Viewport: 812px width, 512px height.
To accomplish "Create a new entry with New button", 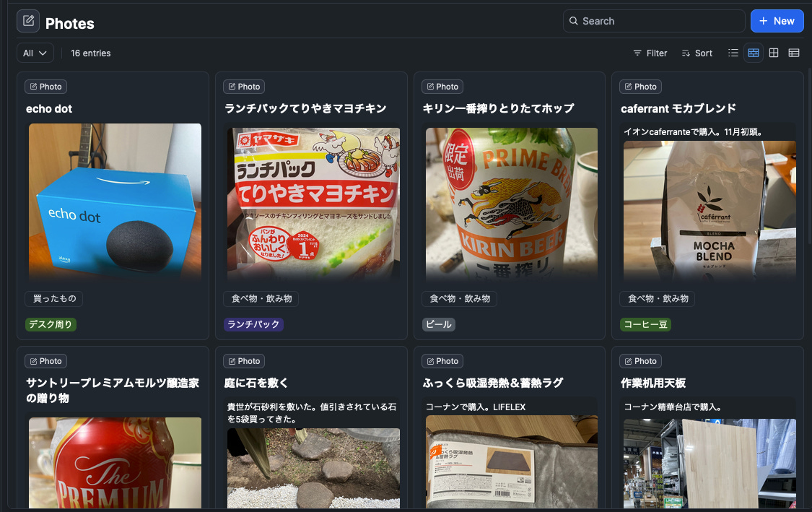I will [777, 21].
